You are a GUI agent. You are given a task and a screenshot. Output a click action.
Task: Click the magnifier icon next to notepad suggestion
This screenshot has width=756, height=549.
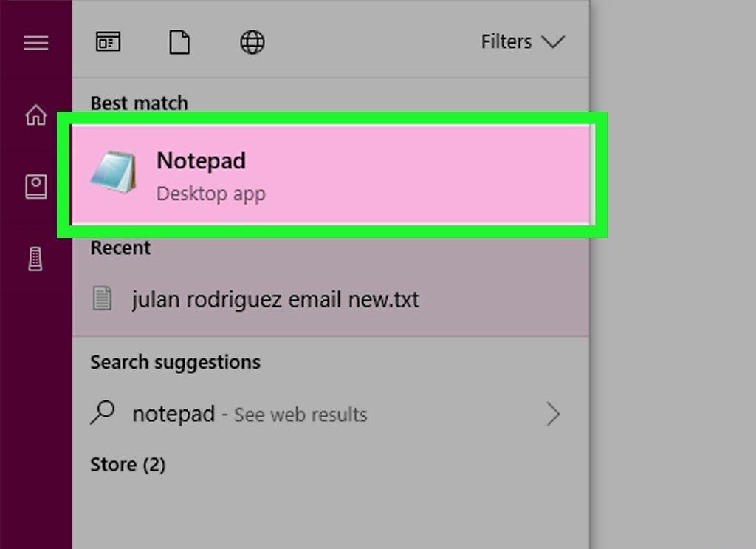tap(102, 413)
